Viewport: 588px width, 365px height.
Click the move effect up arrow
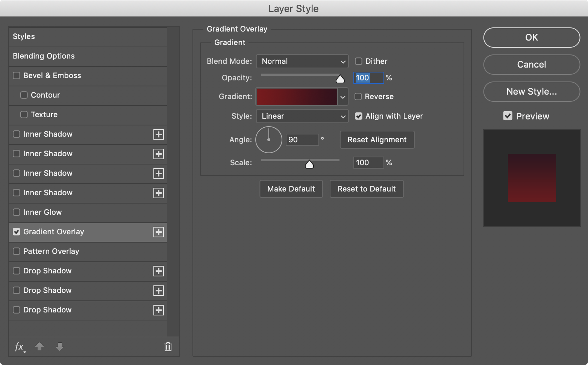coord(39,347)
